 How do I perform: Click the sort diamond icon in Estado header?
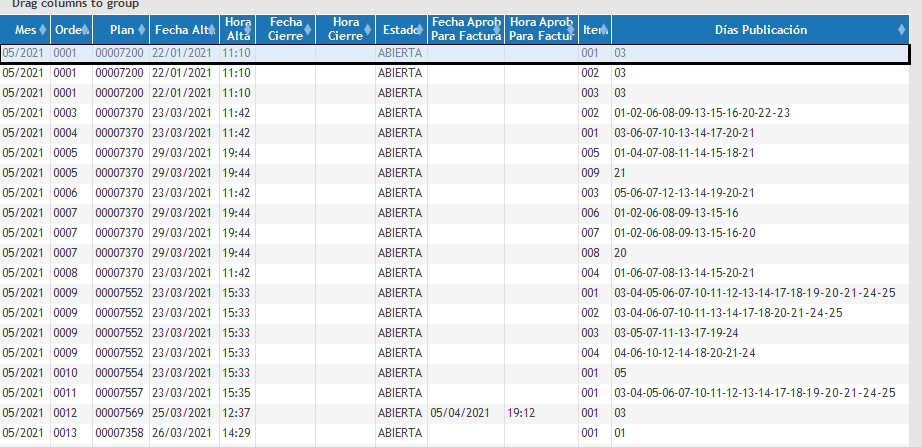(x=421, y=30)
